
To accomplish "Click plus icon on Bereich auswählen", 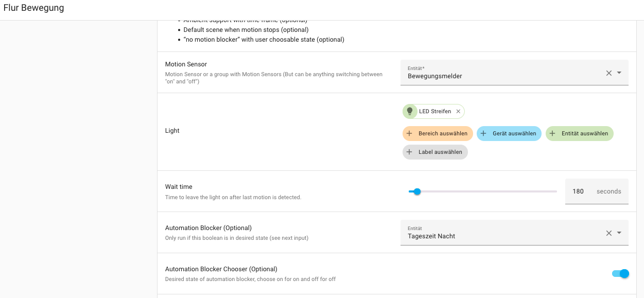I will 410,133.
